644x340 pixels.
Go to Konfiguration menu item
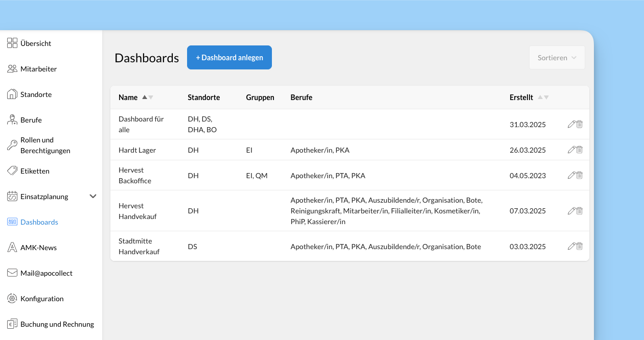click(x=42, y=299)
